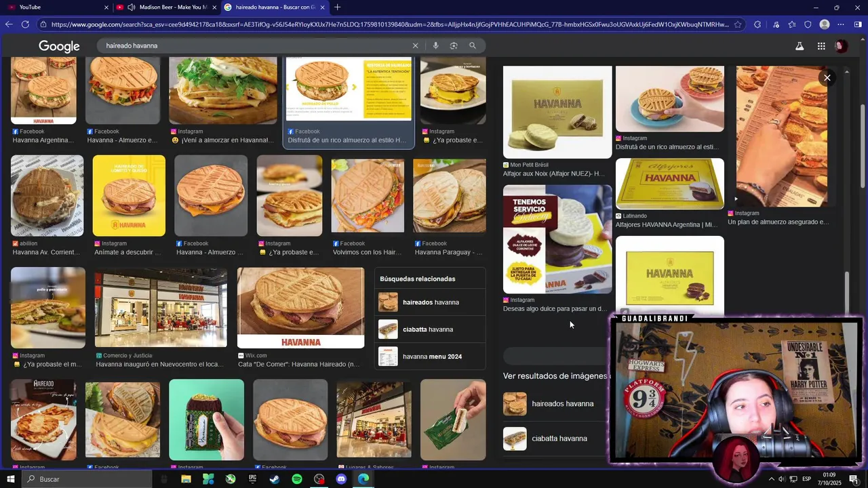Screen dimensions: 868x488
Task: Click the Google logo
Action: [x=59, y=46]
